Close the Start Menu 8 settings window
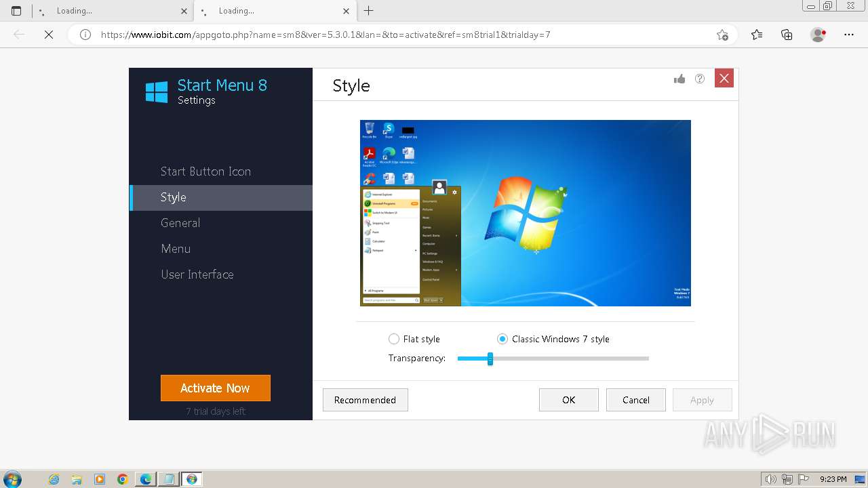 [724, 78]
